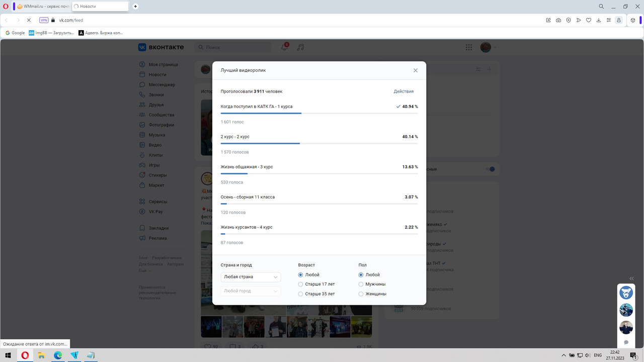Open Opera extensions cube icon
The height and width of the screenshot is (362, 644).
[x=633, y=20]
